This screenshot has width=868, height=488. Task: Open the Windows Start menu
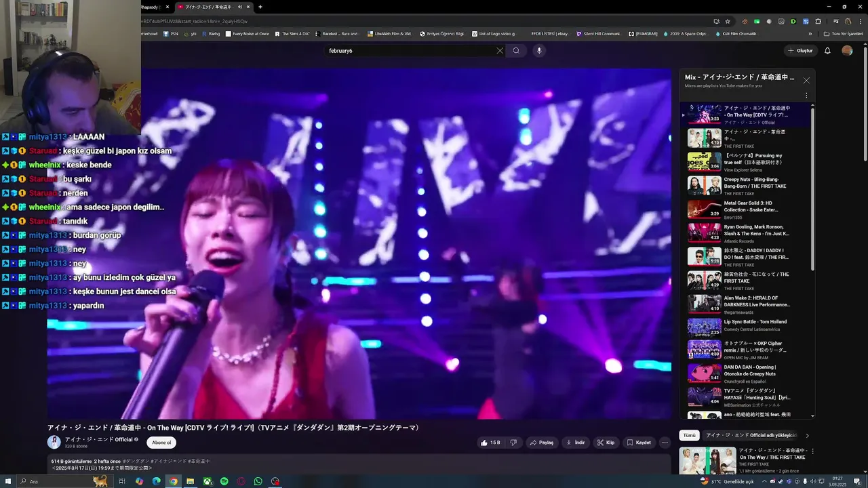click(x=9, y=481)
